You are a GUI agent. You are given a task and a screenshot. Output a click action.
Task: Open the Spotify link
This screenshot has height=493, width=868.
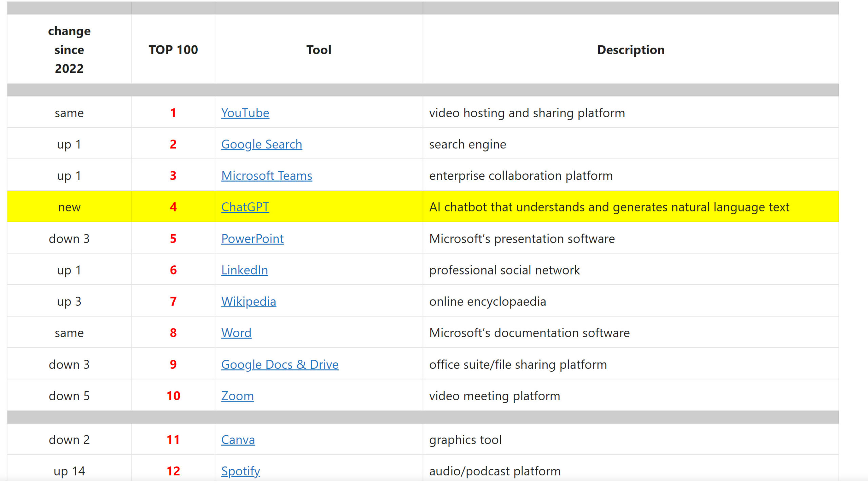[240, 471]
